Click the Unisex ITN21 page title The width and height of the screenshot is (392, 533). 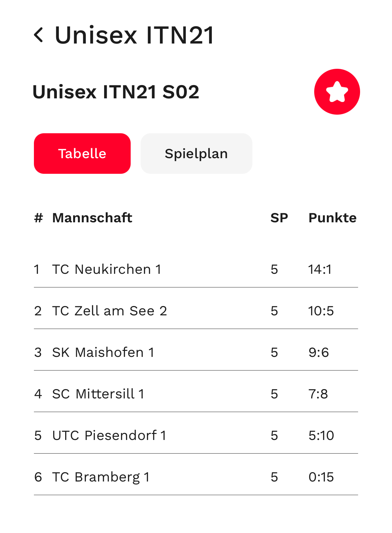click(x=134, y=35)
